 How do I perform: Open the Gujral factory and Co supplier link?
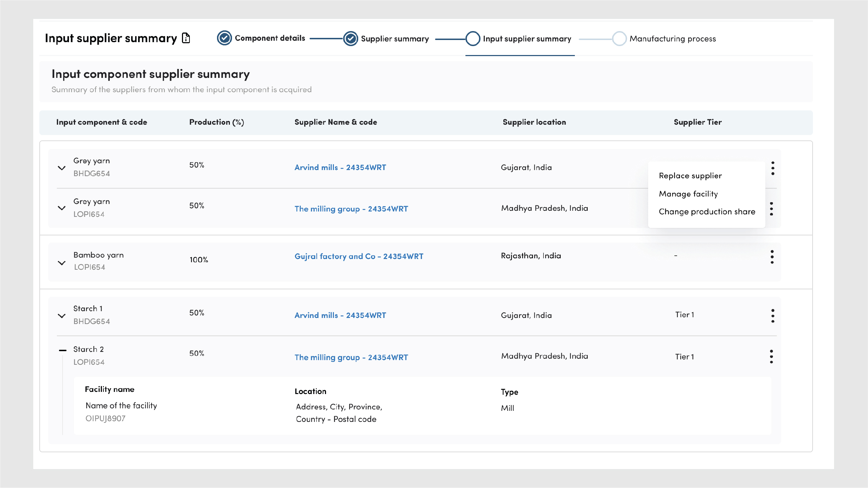[x=359, y=257]
